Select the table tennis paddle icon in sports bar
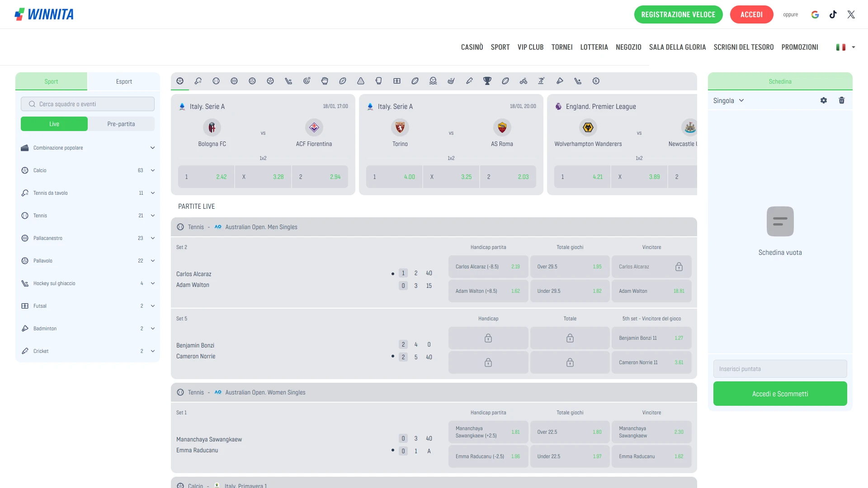This screenshot has height=488, width=868. click(x=198, y=81)
